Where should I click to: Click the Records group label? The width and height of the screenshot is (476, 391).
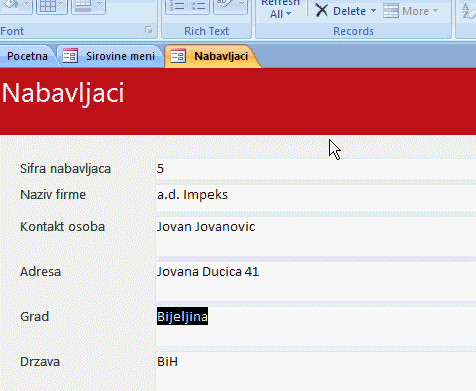[x=353, y=31]
